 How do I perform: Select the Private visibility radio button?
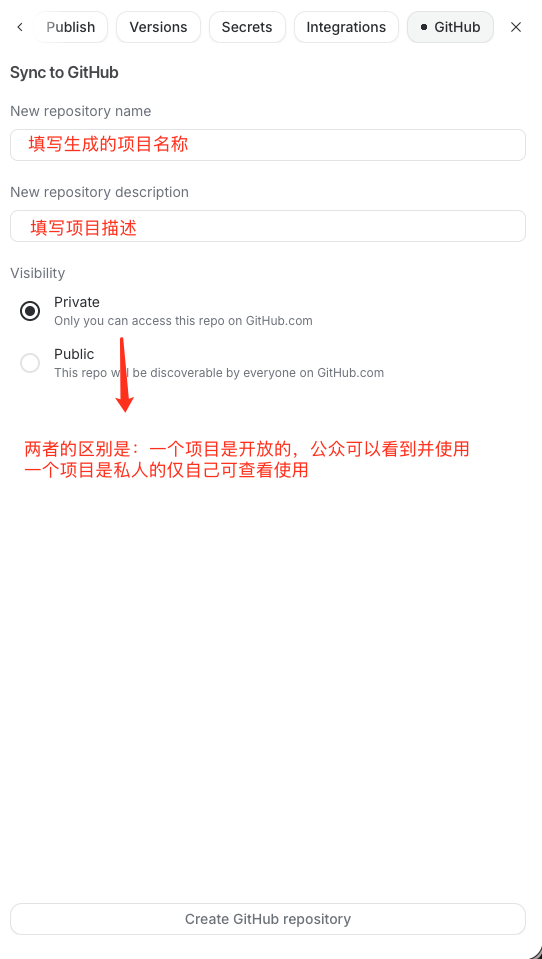click(30, 311)
